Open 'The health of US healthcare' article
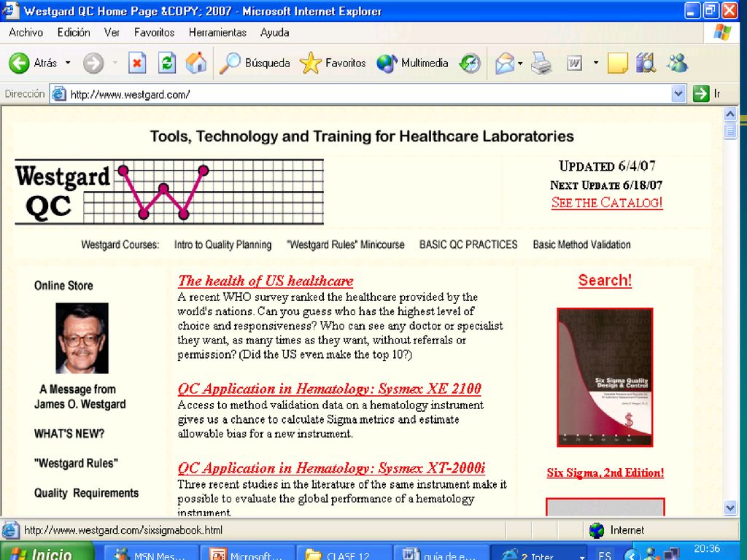 tap(266, 281)
